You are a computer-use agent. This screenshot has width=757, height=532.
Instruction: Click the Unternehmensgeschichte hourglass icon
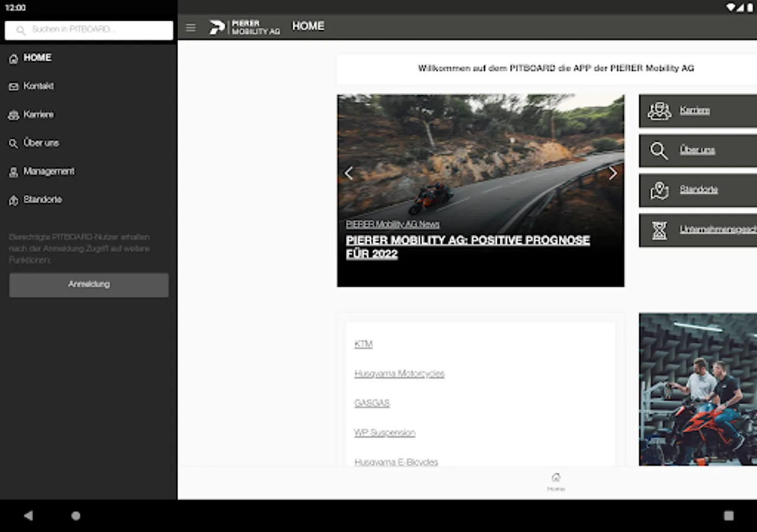pyautogui.click(x=659, y=231)
